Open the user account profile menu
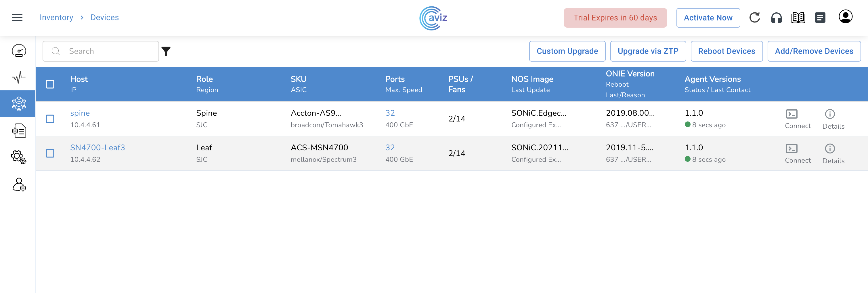868x293 pixels. (845, 17)
